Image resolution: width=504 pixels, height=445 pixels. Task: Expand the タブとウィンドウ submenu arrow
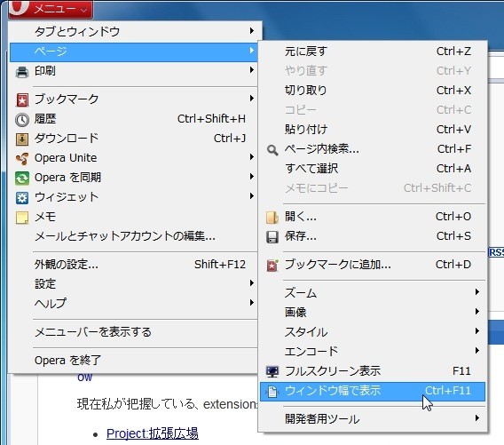(x=252, y=30)
